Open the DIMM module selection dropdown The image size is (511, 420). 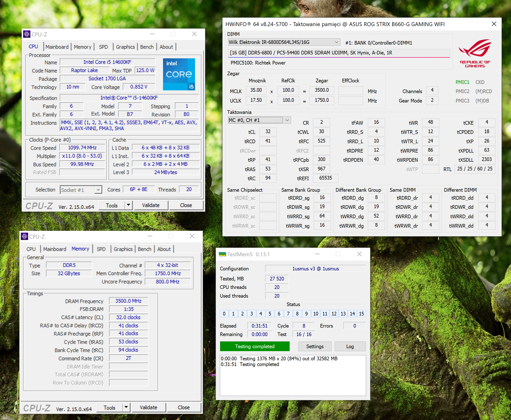point(336,42)
